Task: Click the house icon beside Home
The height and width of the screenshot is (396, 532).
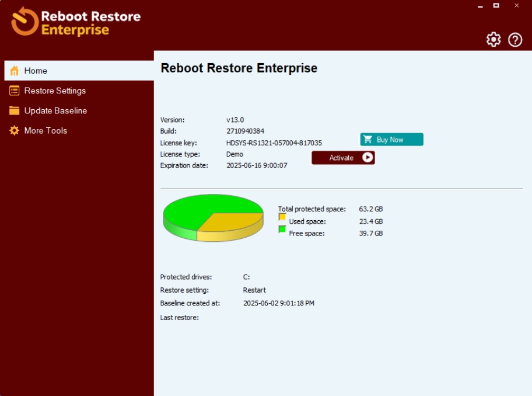Action: [15, 71]
